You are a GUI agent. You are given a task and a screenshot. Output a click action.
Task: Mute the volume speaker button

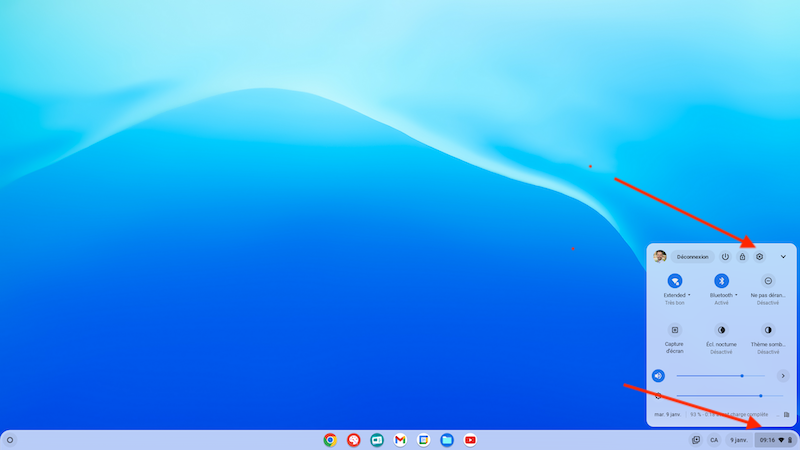[x=658, y=376]
